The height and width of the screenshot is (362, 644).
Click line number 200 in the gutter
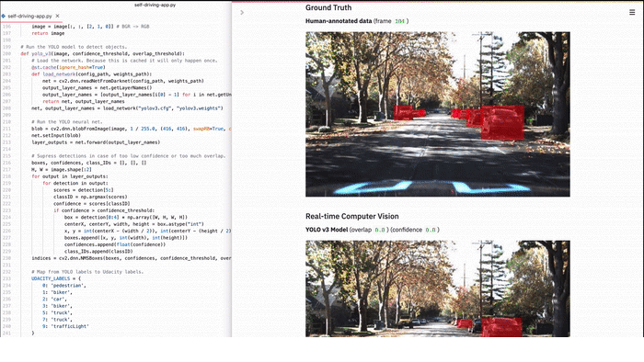click(x=6, y=53)
